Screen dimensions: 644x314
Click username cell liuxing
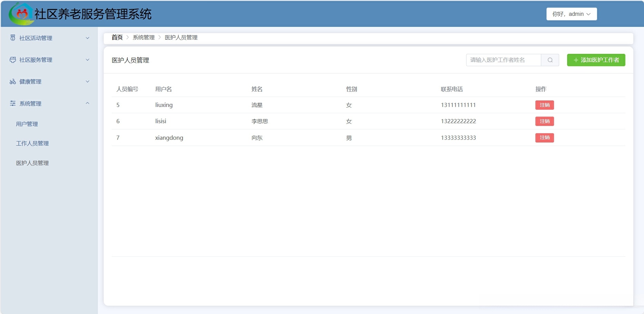[164, 105]
